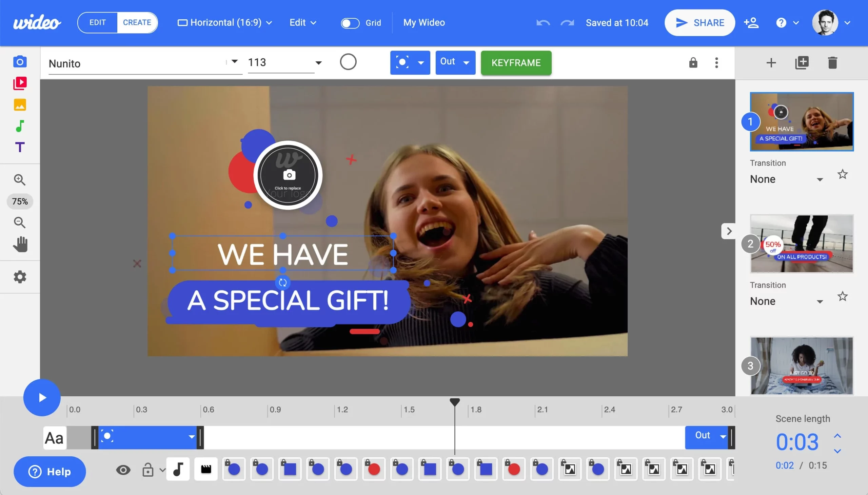
Task: Open the camera/image capture tool in sidebar
Action: (20, 62)
